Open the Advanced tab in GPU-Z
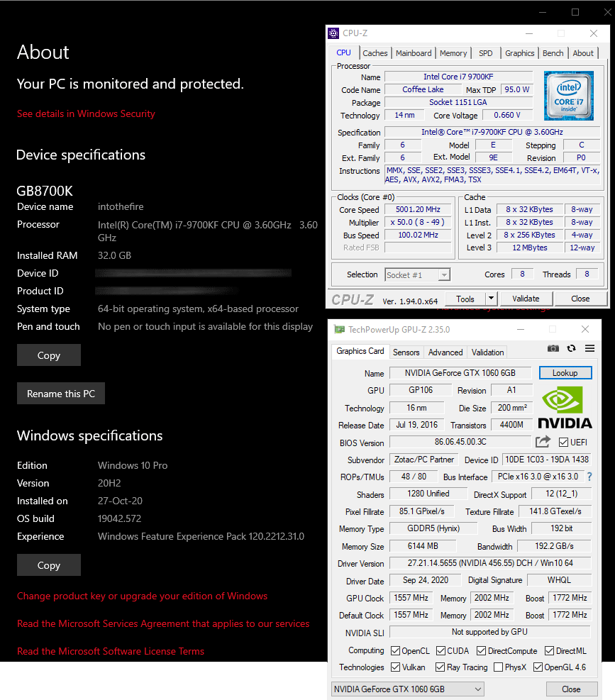 (445, 352)
